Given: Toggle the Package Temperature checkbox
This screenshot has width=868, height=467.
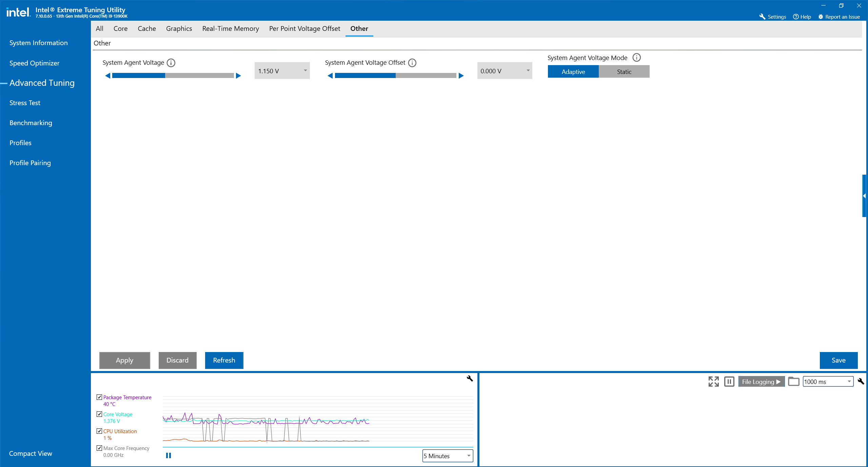Looking at the screenshot, I should 99,397.
